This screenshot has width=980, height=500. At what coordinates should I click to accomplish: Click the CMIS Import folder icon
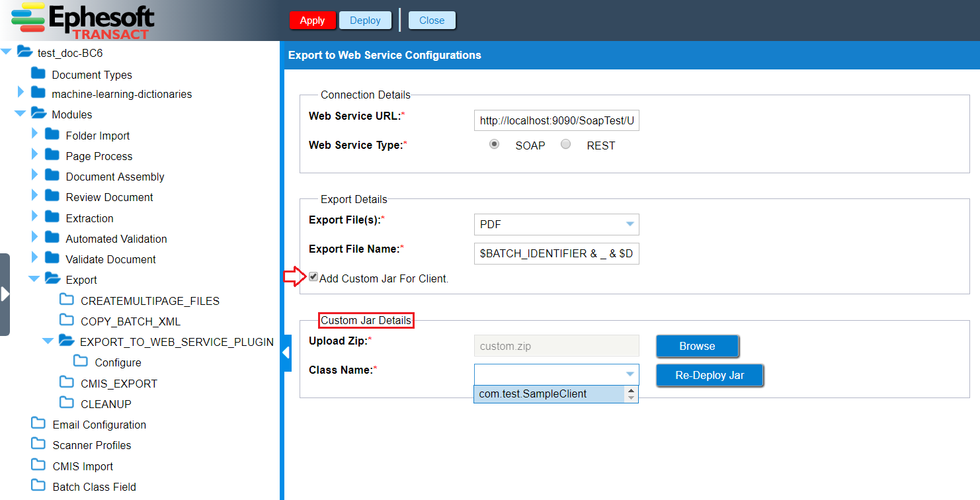click(x=38, y=465)
